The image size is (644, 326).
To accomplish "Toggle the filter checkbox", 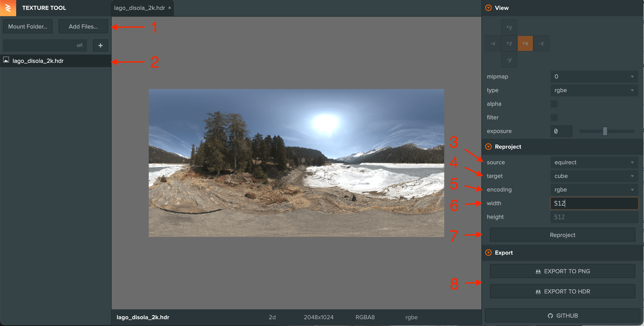I will point(554,118).
